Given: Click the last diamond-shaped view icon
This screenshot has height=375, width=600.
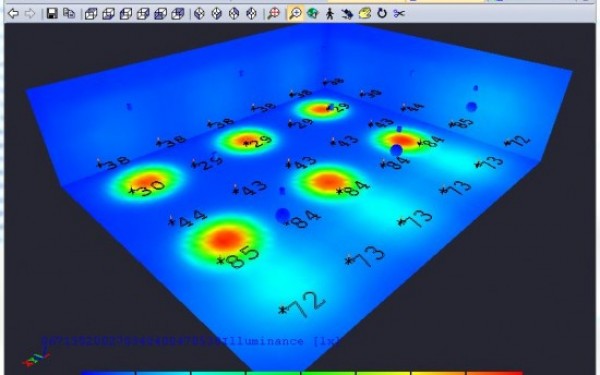Looking at the screenshot, I should point(251,14).
